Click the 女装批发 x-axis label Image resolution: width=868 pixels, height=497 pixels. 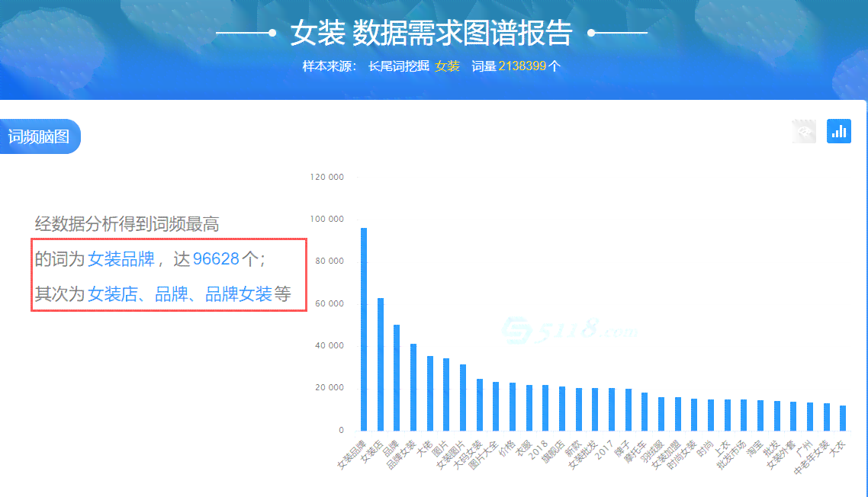tap(583, 455)
